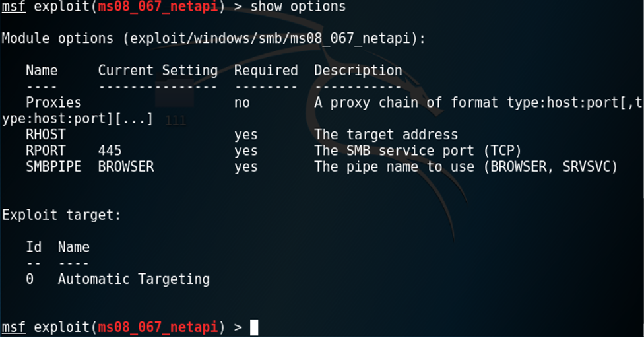Image resolution: width=644 pixels, height=338 pixels.
Task: Click the 'Id' column header under Exploit target
Action: click(x=34, y=247)
